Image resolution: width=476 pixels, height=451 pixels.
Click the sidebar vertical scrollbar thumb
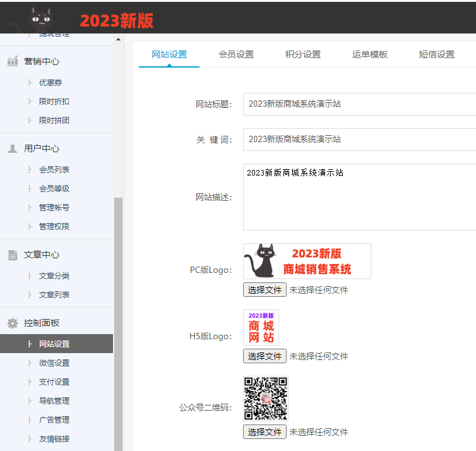[119, 324]
